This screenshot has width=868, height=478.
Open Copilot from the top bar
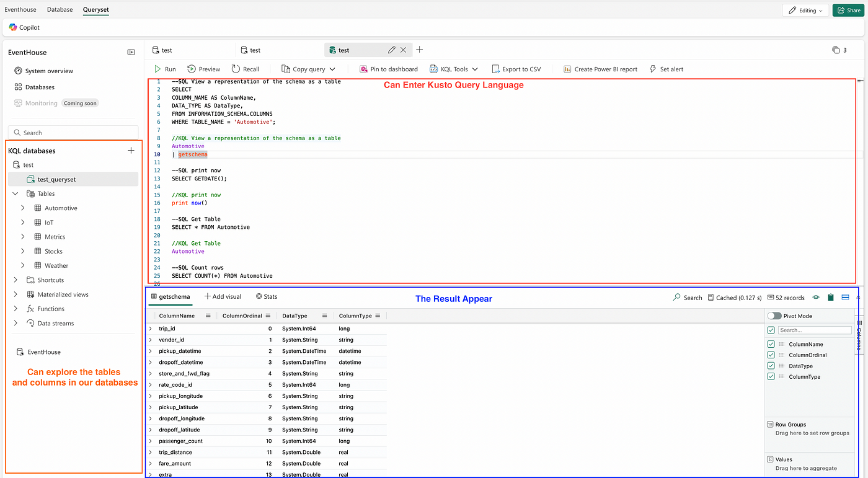[x=24, y=27]
